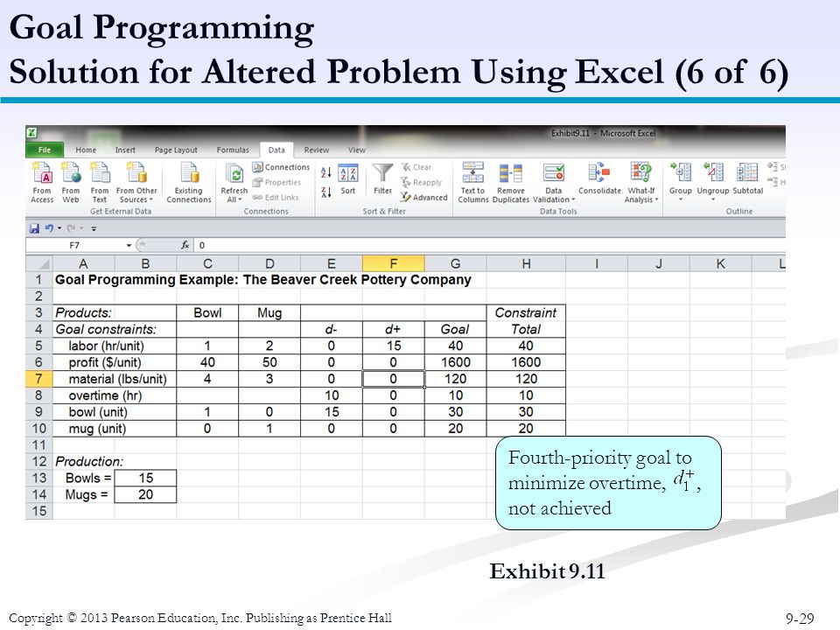Screen dimensions: 840x630
Task: Click the Save icon in quick access
Action: (34, 228)
